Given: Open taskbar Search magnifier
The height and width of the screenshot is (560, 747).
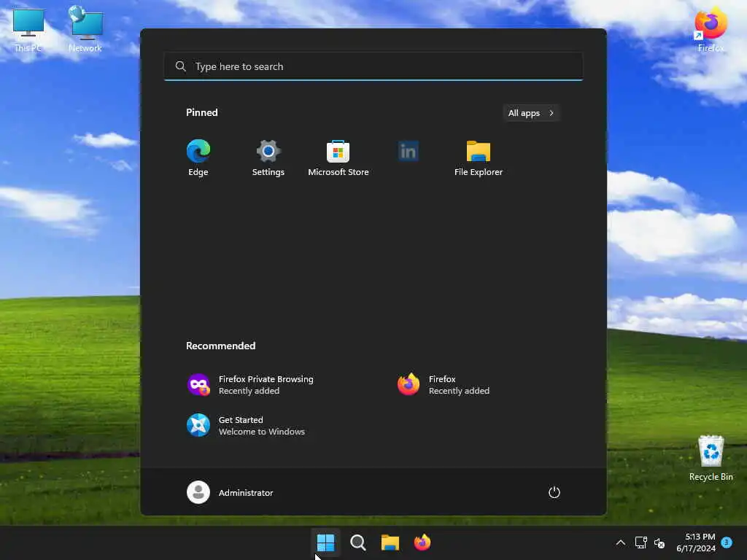Looking at the screenshot, I should click(357, 542).
